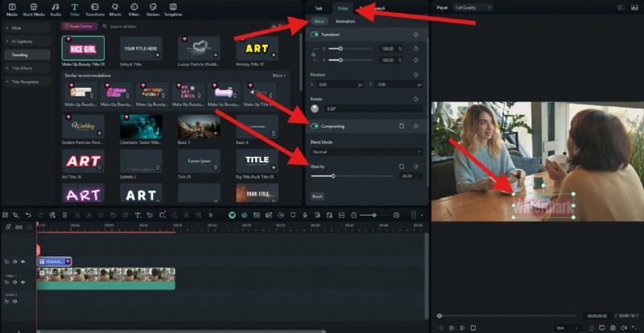Zoom in the timeline with plus icon
The height and width of the screenshot is (333, 644).
396,215
